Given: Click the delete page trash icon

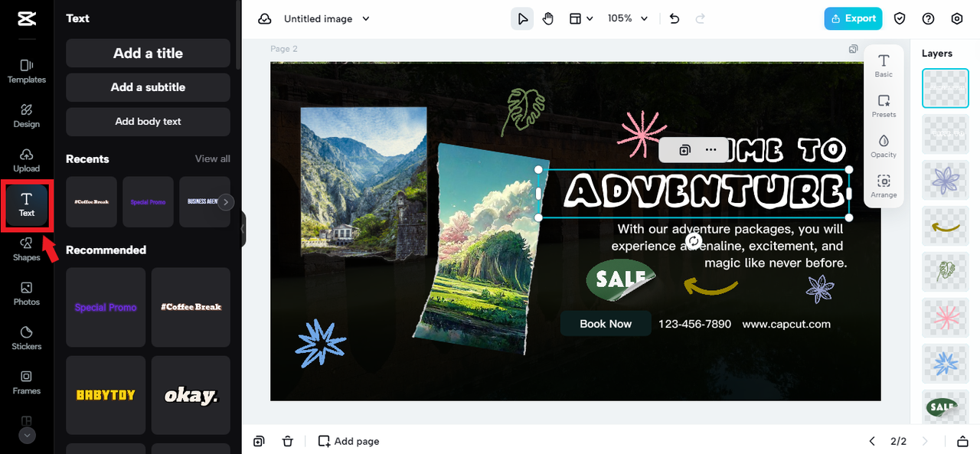Looking at the screenshot, I should point(288,441).
